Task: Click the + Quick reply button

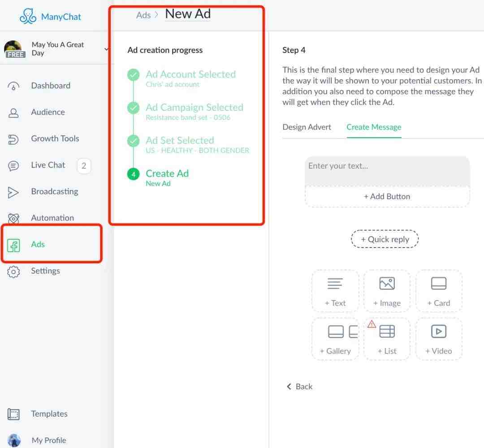Action: (x=385, y=239)
